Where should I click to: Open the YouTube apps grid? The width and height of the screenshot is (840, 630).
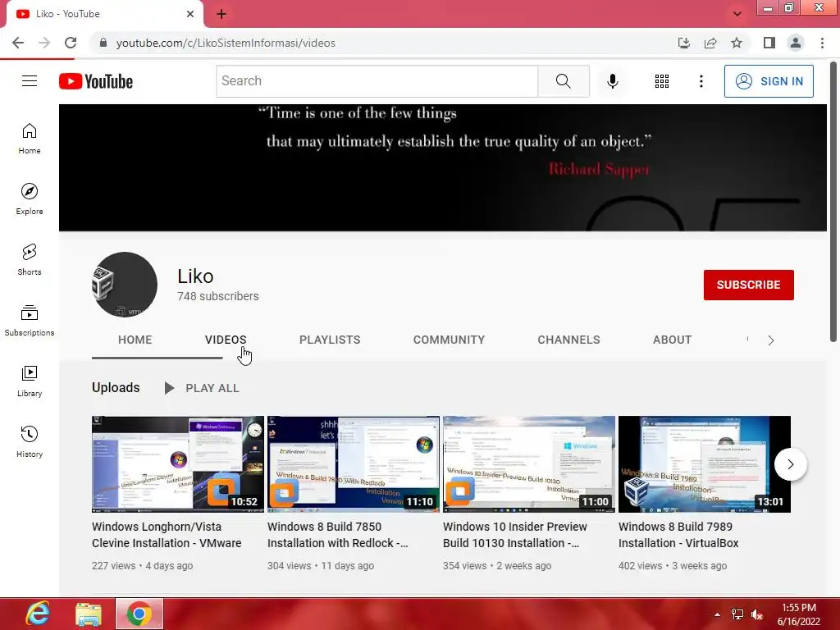coord(662,81)
